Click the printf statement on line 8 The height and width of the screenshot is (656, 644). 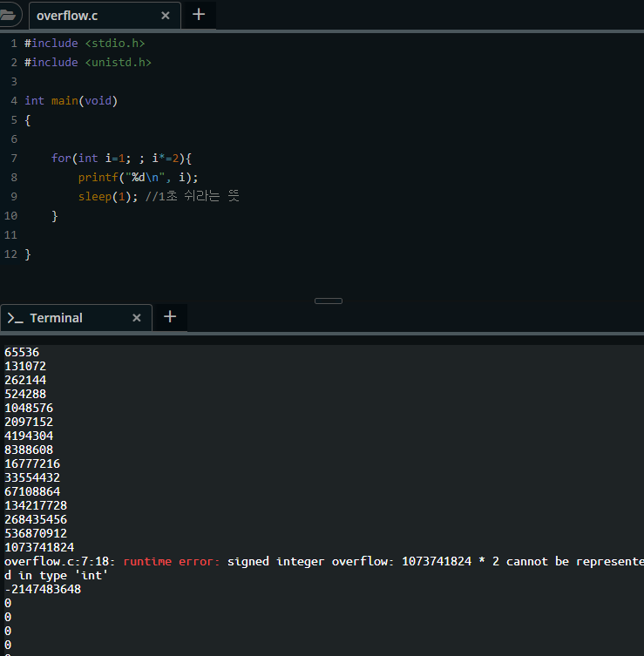point(138,178)
